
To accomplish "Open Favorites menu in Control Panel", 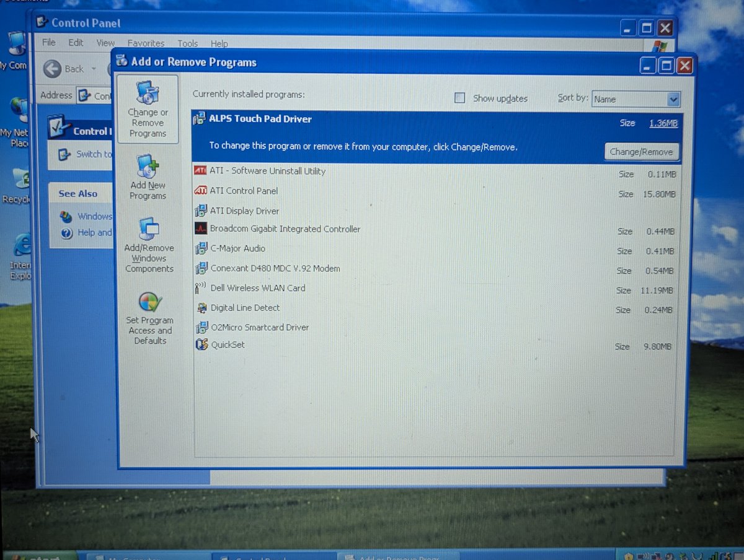I will point(146,43).
